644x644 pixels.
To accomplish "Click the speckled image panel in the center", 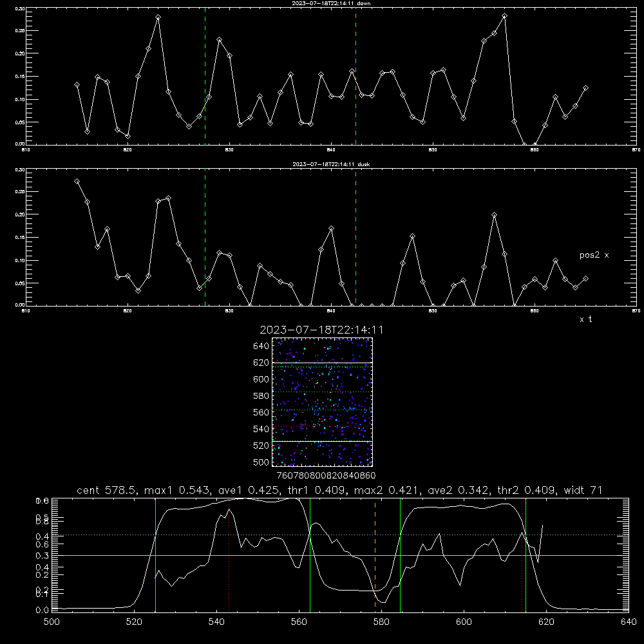I will pos(322,402).
